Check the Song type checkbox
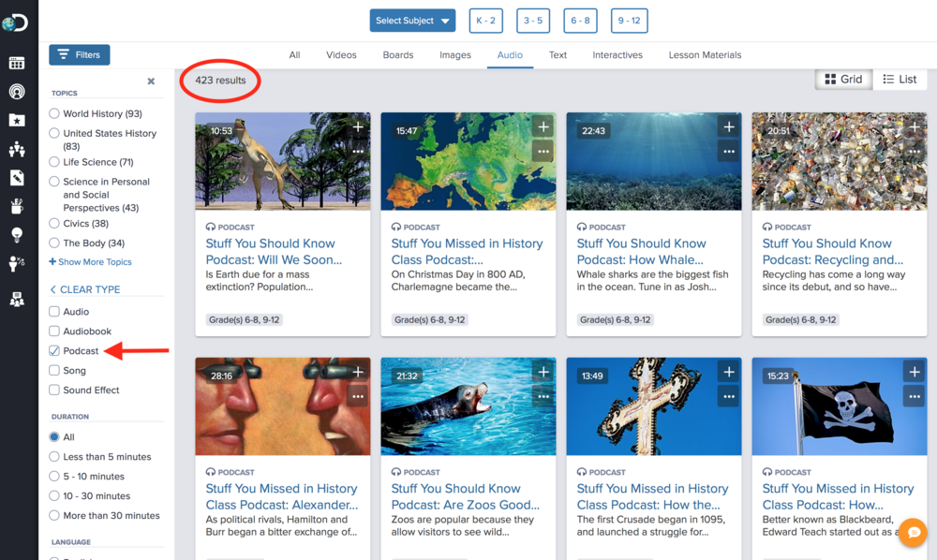Viewport: 937px width, 560px height. pyautogui.click(x=54, y=371)
